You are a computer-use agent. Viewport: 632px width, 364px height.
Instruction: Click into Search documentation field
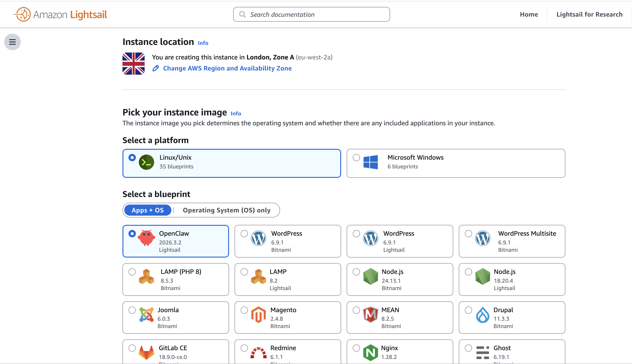coord(311,15)
